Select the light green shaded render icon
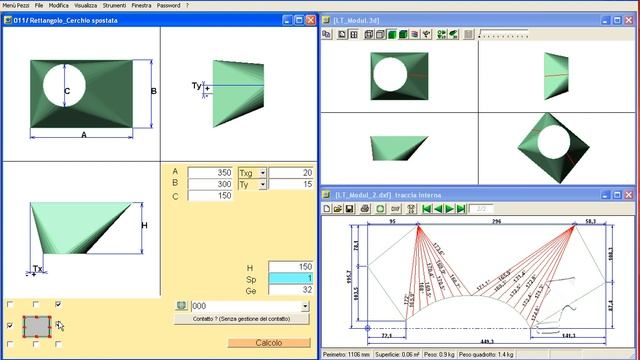Viewport: 640px width, 360px height. point(391,35)
